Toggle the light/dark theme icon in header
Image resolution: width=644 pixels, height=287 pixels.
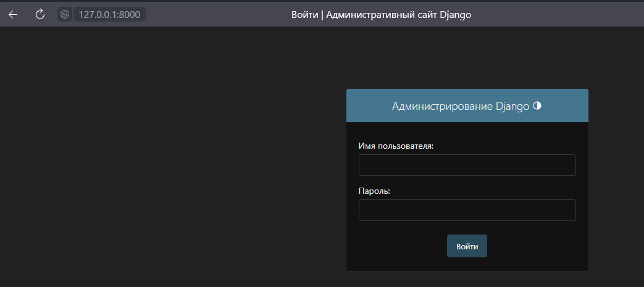[x=537, y=106]
